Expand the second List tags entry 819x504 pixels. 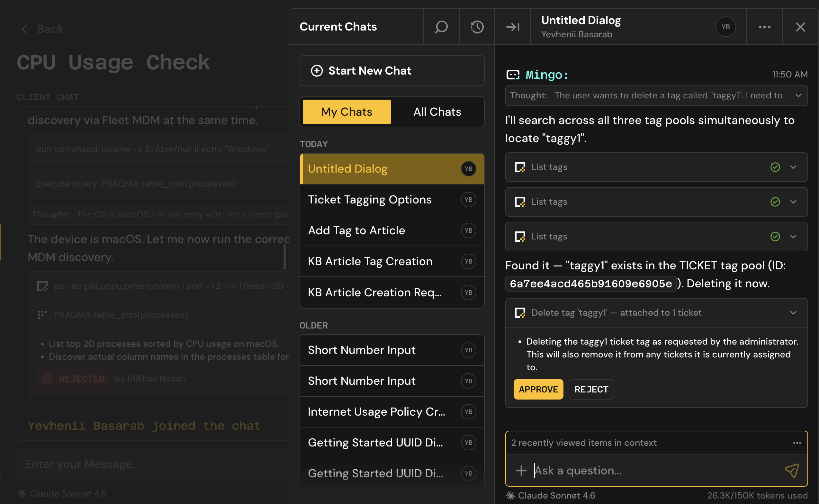(x=793, y=202)
